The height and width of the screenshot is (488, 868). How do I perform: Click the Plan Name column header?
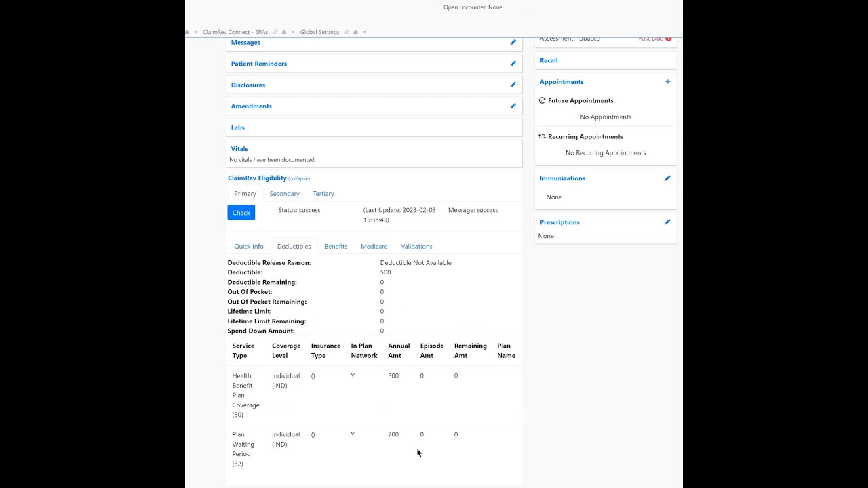click(x=506, y=350)
